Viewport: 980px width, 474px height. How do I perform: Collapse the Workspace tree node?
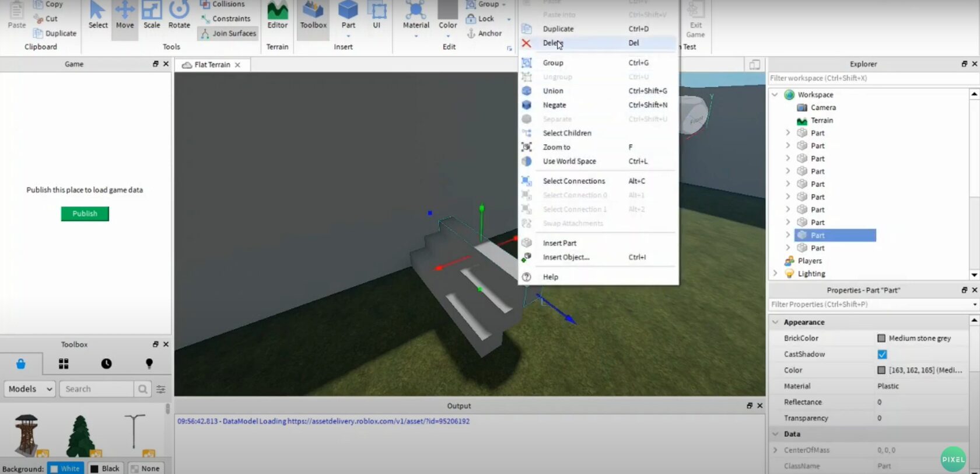click(x=775, y=95)
